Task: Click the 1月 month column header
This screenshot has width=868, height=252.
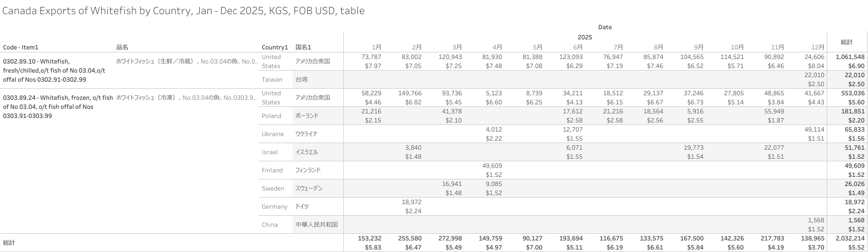Action: click(x=376, y=47)
